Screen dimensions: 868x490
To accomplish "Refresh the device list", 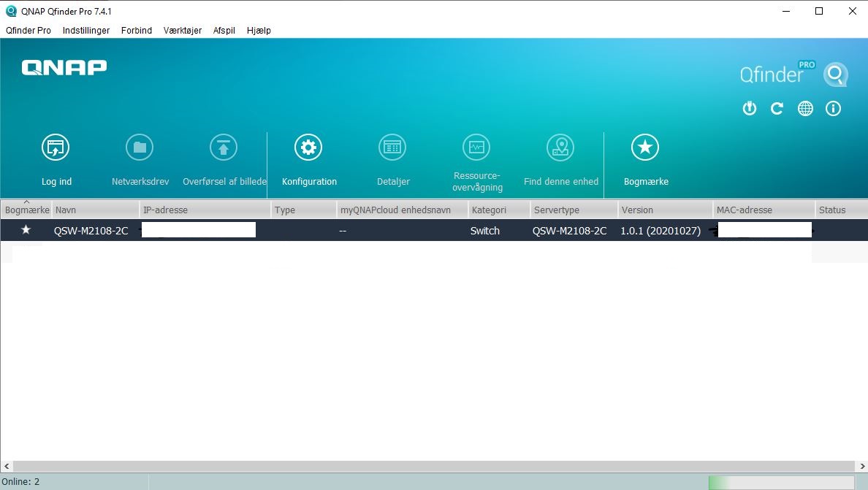I will click(x=777, y=108).
